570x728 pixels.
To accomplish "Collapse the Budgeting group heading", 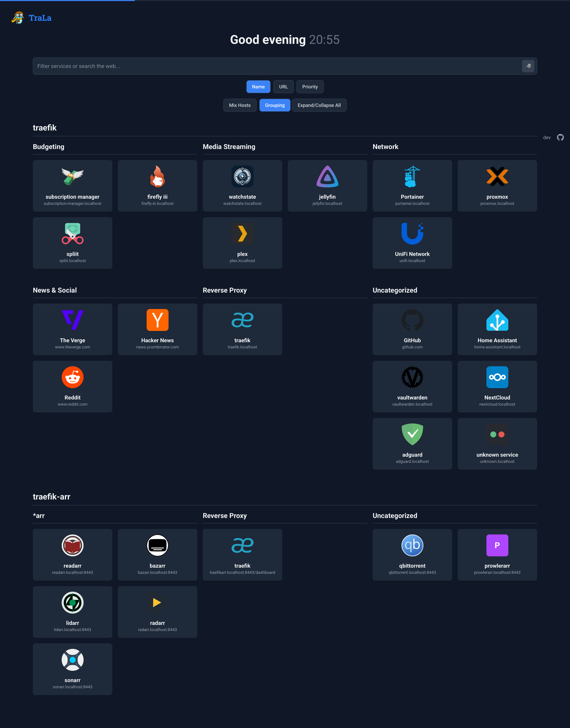I will click(48, 147).
